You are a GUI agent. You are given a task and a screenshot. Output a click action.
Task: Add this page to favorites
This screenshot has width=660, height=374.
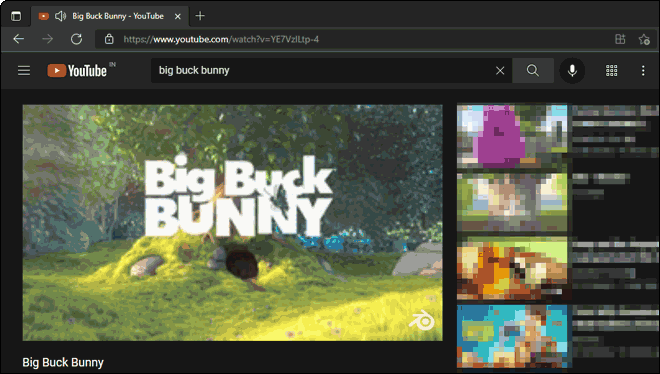pos(644,39)
